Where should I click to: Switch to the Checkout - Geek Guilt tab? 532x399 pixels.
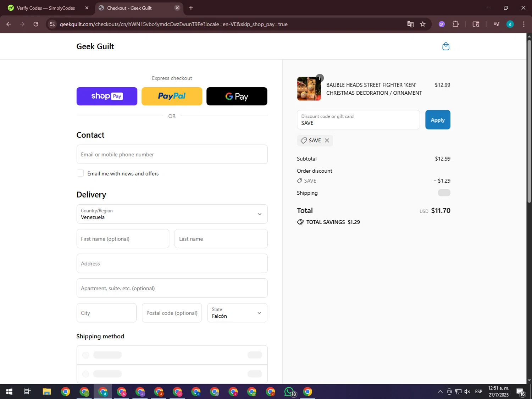pyautogui.click(x=139, y=8)
